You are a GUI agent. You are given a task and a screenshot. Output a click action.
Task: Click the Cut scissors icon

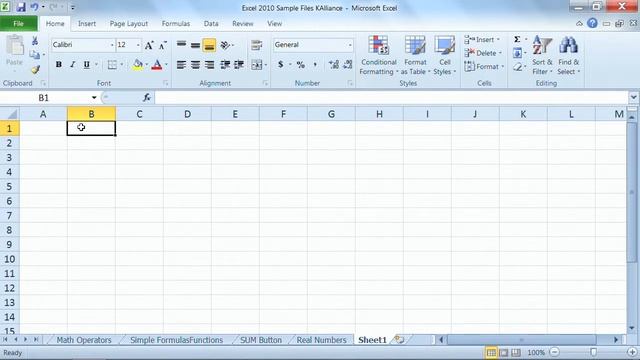[35, 40]
